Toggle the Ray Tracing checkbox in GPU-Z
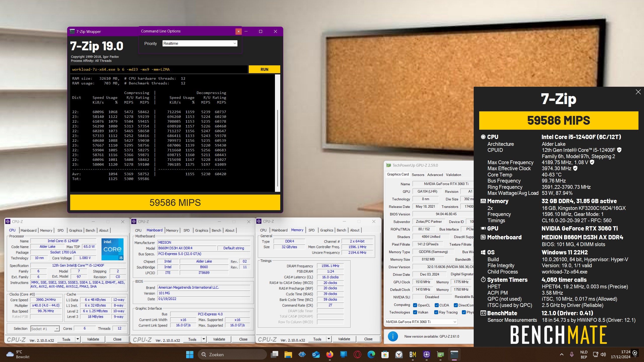 pyautogui.click(x=436, y=312)
